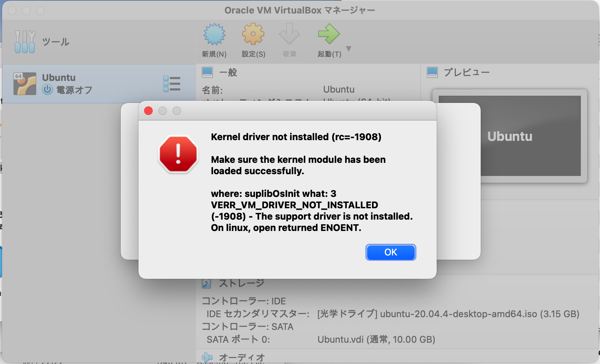Click the ubuntu-20.04.4-desktop-amd64.iso optical drive entry
Screen dimensions: 600x364
448,314
